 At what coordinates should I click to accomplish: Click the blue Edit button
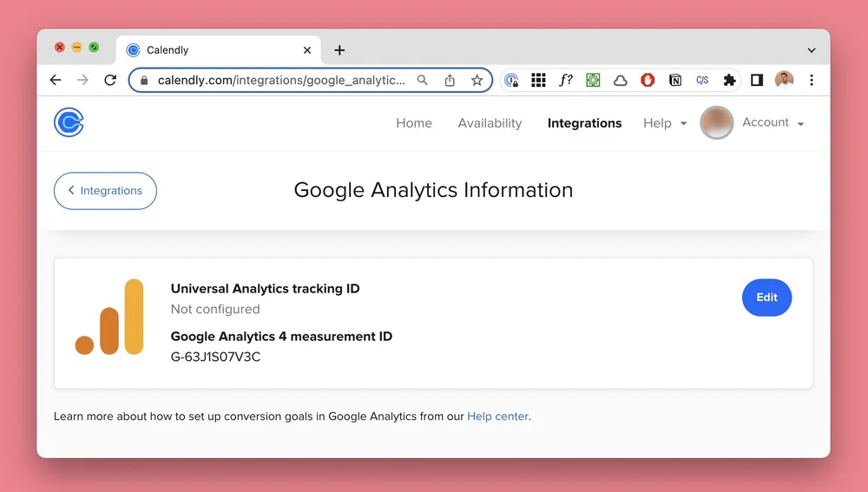point(766,297)
